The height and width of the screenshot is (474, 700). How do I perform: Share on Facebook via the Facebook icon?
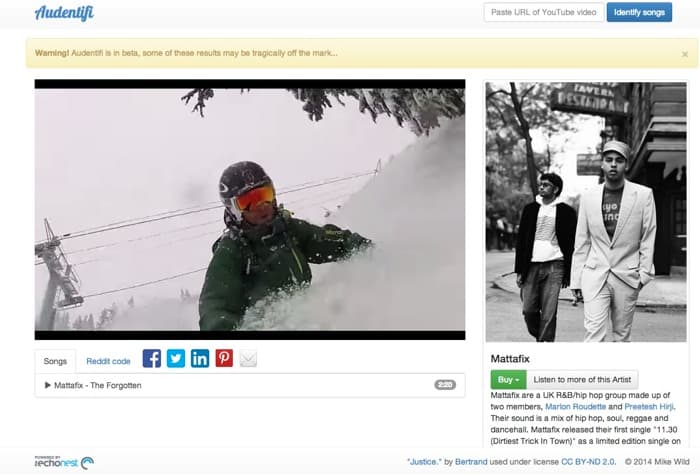tap(151, 358)
